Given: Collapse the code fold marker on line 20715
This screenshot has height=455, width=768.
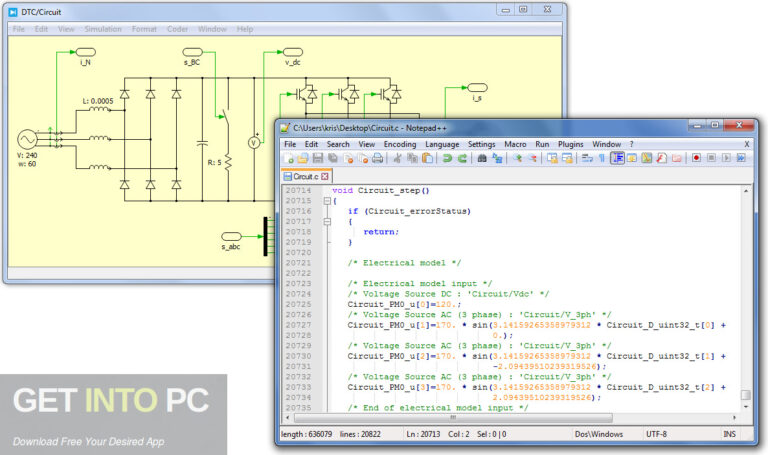Looking at the screenshot, I should click(x=327, y=201).
